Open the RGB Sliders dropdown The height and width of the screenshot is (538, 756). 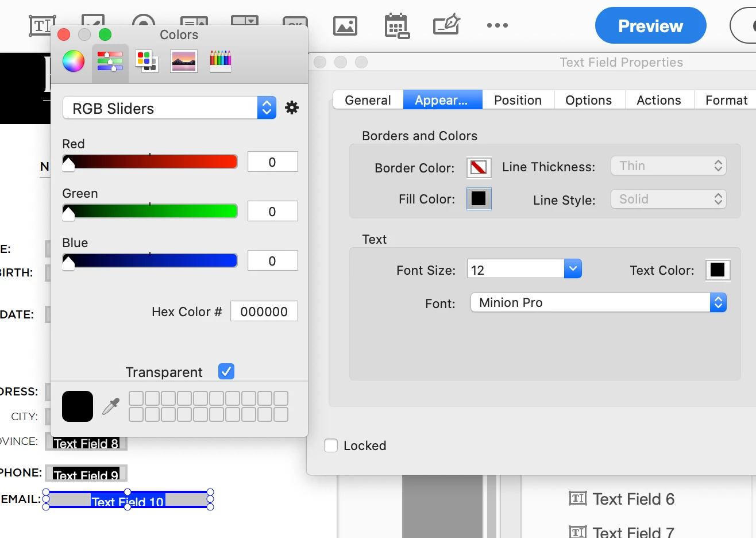pos(169,107)
